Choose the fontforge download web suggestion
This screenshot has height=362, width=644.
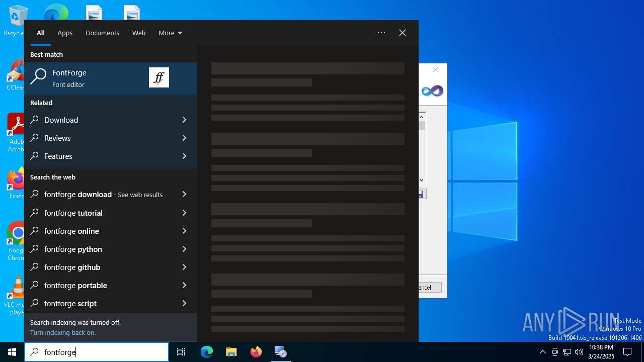point(111,195)
